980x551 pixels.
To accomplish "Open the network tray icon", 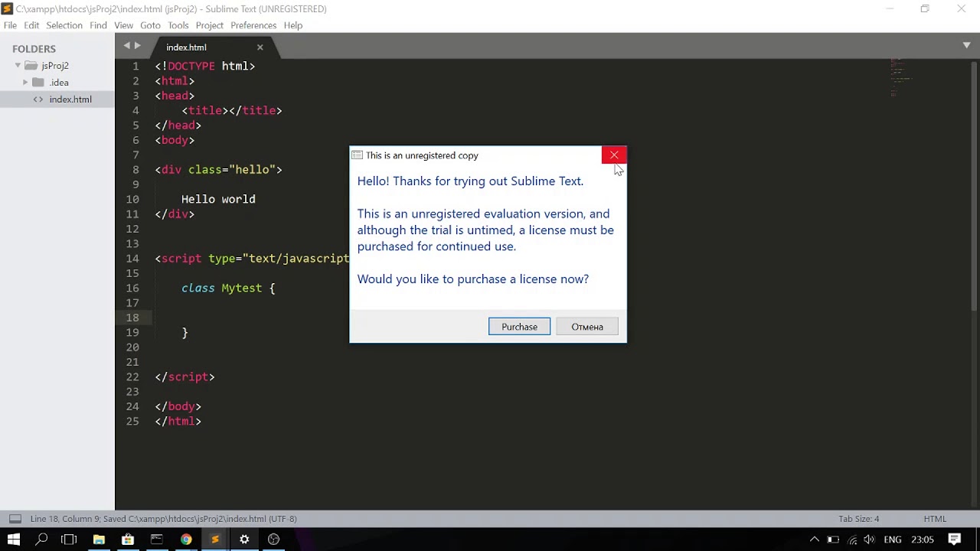I will click(852, 540).
